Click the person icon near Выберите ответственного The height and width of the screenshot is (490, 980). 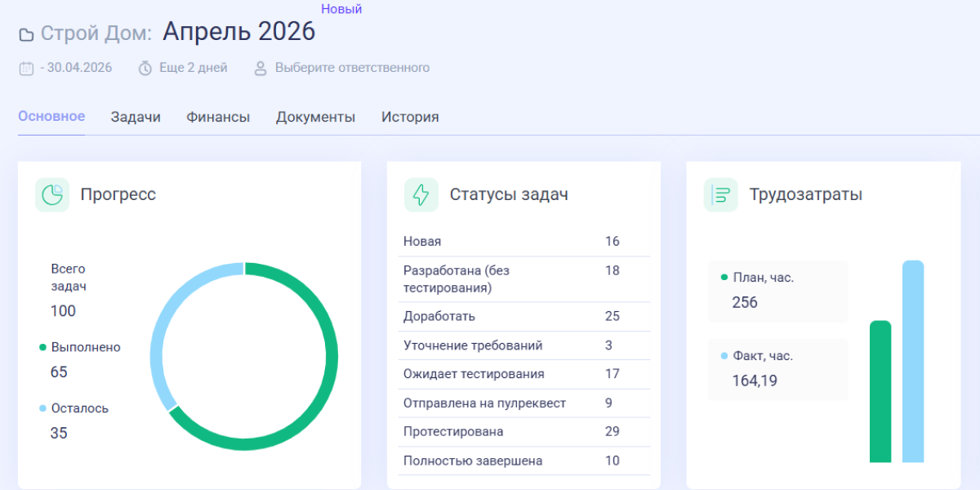tap(261, 68)
